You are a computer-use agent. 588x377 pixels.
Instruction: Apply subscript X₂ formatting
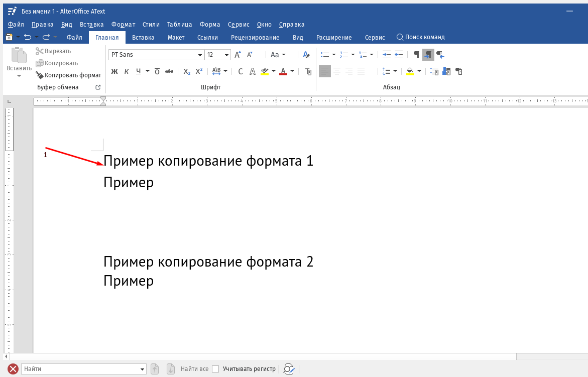coord(187,71)
